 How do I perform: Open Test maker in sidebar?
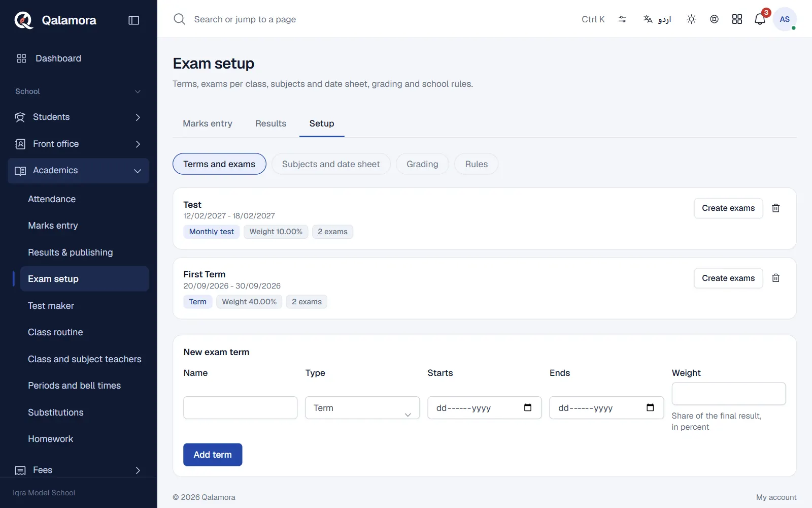click(x=85, y=306)
